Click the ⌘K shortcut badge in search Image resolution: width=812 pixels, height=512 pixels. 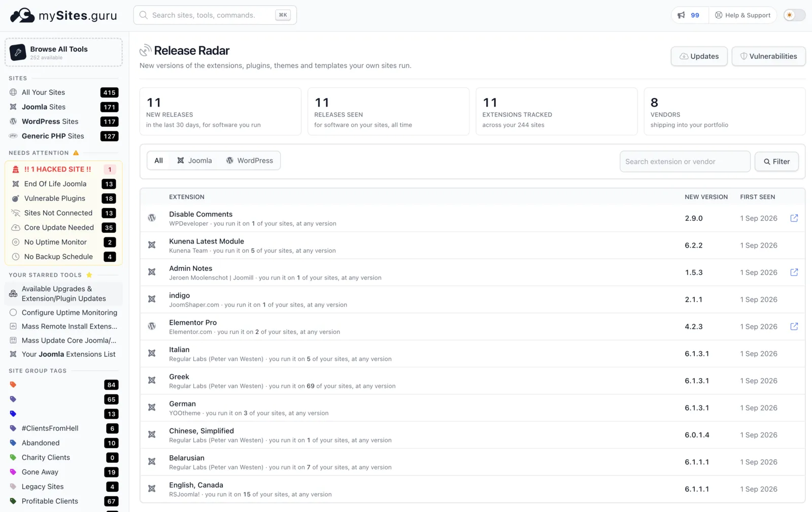coord(283,15)
